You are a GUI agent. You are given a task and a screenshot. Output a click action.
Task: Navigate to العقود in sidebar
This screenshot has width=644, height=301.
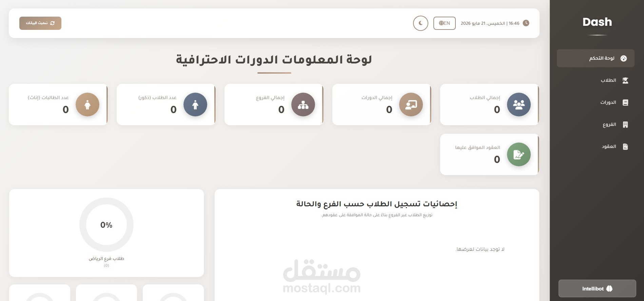pyautogui.click(x=596, y=147)
